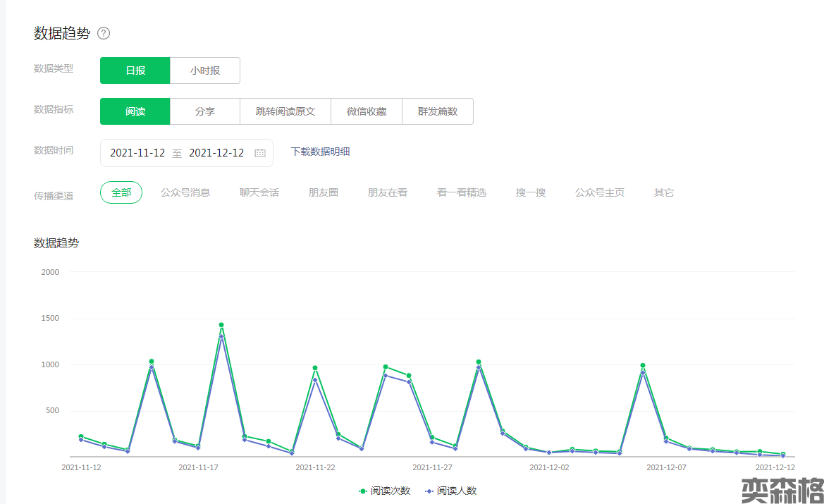Filter by 公众号消息 channel
The image size is (824, 504).
[185, 192]
